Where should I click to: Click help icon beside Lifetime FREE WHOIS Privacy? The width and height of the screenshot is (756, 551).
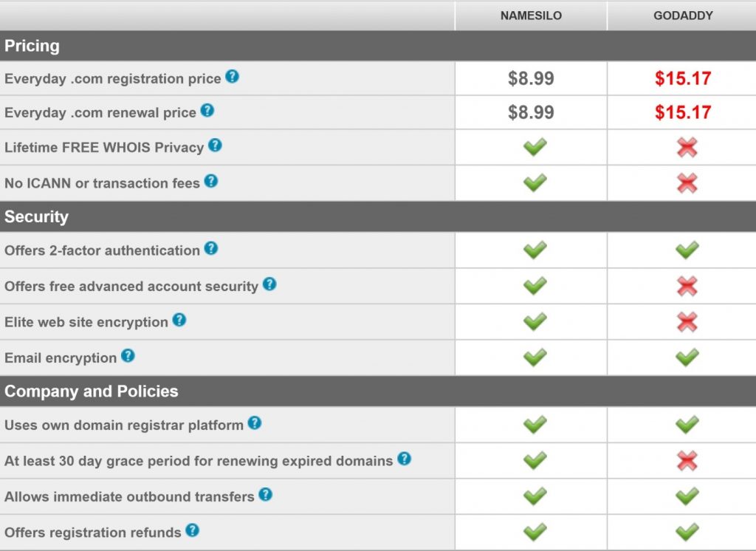tap(215, 146)
